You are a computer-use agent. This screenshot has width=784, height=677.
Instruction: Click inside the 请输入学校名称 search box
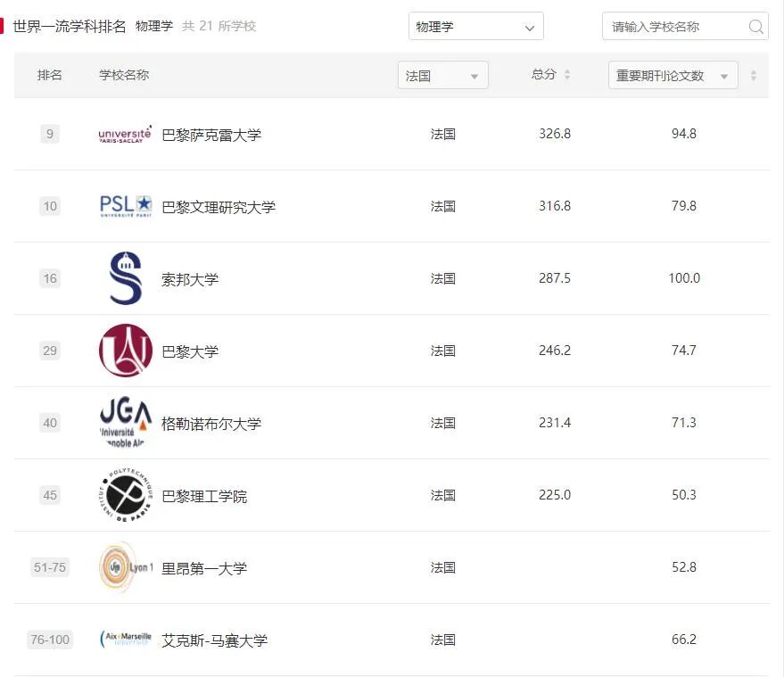pos(676,27)
